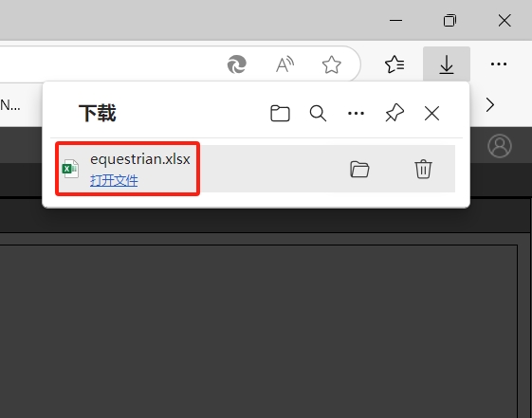532x418 pixels.
Task: Delete equestrian.xlsx from downloads list
Action: pos(423,169)
